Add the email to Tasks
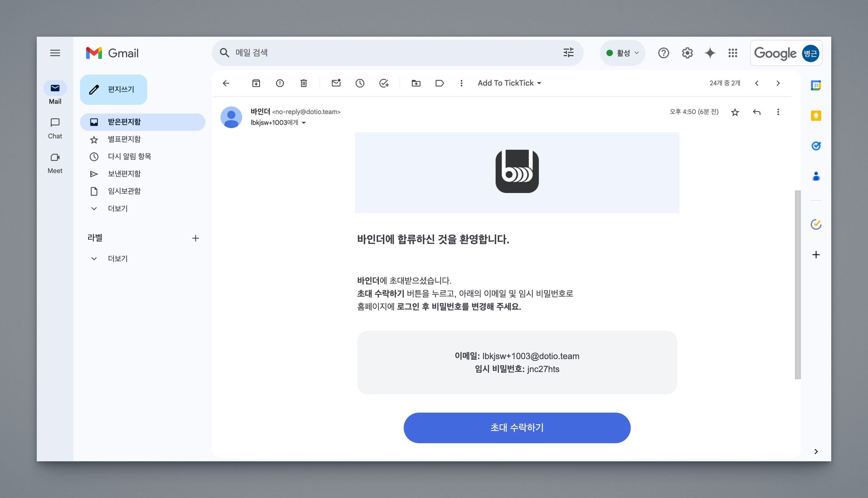Screen dimensions: 868x498 pos(384,83)
